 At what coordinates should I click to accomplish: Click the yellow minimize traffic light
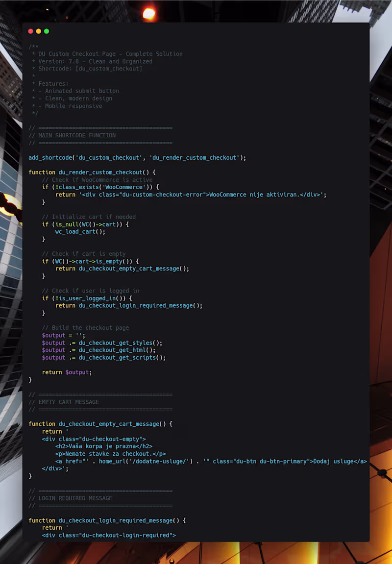38,31
